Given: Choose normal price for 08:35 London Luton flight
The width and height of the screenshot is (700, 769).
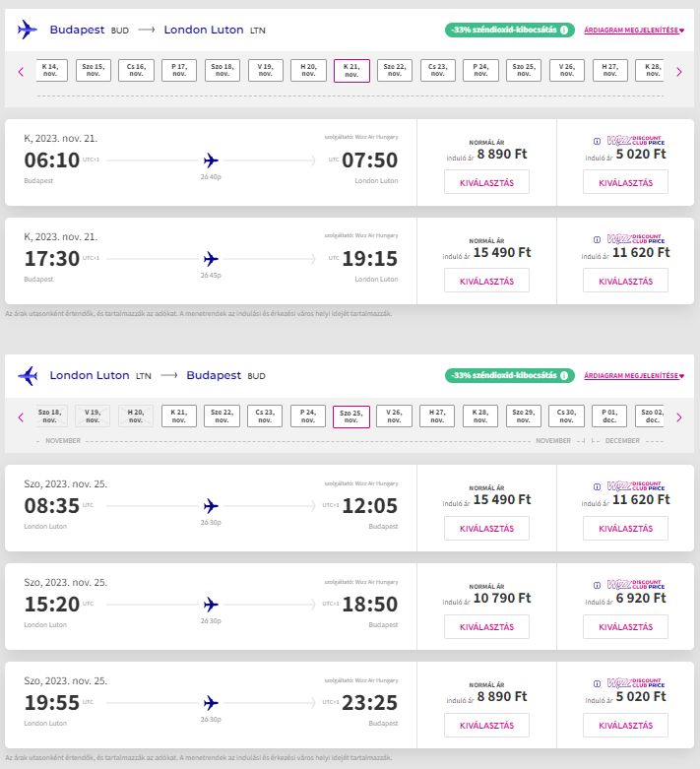Looking at the screenshot, I should 486,528.
